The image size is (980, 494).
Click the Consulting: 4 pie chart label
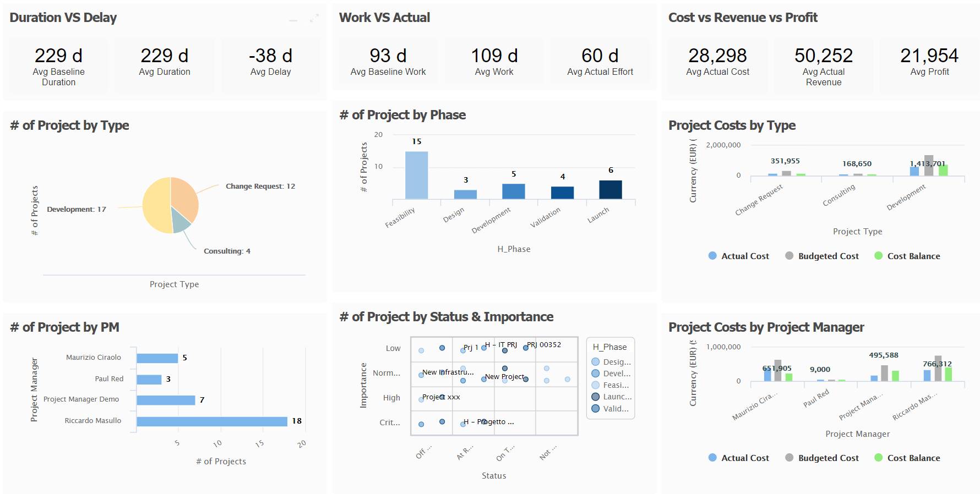point(226,250)
